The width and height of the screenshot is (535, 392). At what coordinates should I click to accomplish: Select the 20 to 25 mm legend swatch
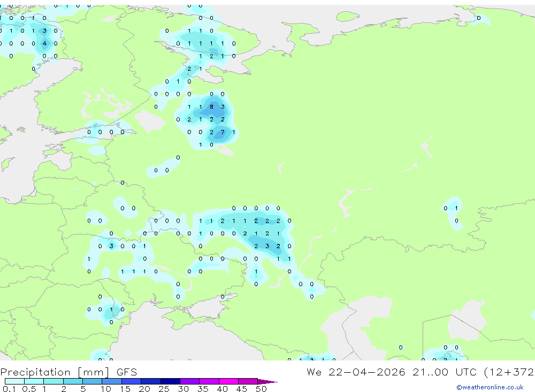(151, 381)
